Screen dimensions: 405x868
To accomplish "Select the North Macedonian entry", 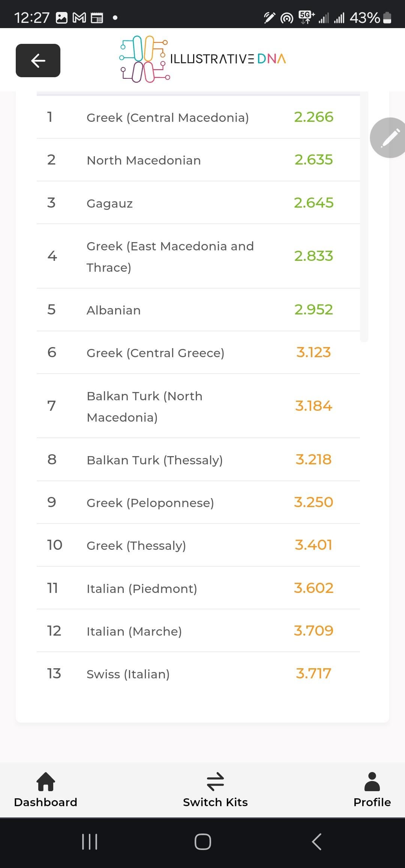I will (x=198, y=160).
